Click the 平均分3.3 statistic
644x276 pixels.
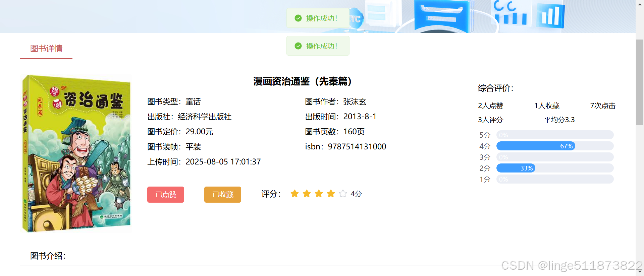click(x=559, y=120)
